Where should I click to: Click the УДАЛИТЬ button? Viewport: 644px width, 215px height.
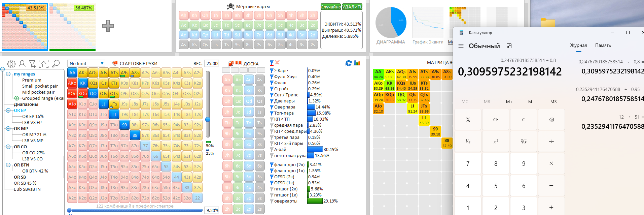click(x=352, y=7)
